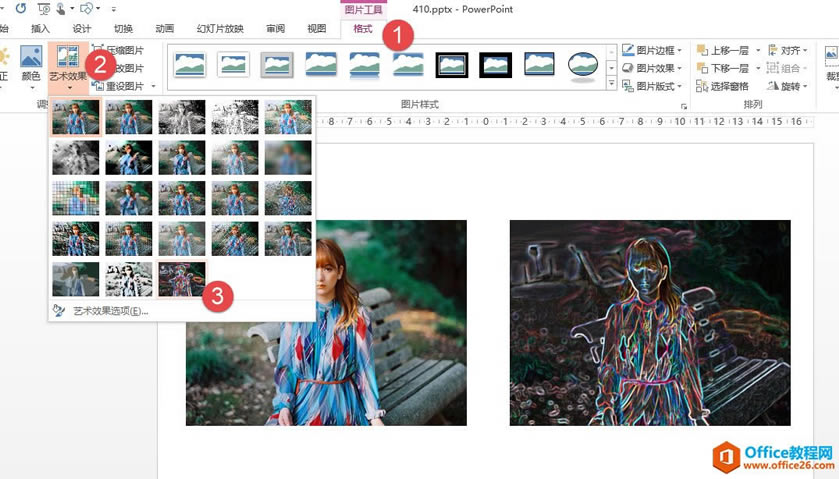Open the 审阅 review tab

point(274,29)
